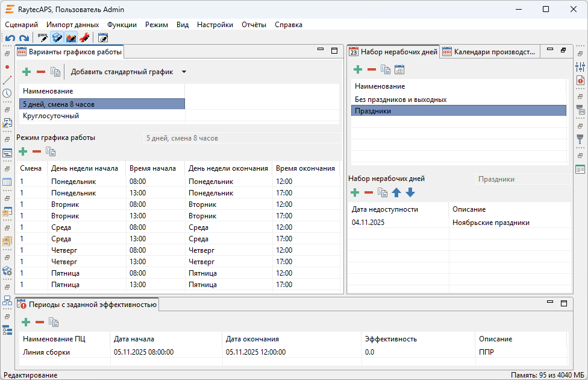Click the drill tool icon in right sidebar
This screenshot has height=380, width=588.
point(580,139)
